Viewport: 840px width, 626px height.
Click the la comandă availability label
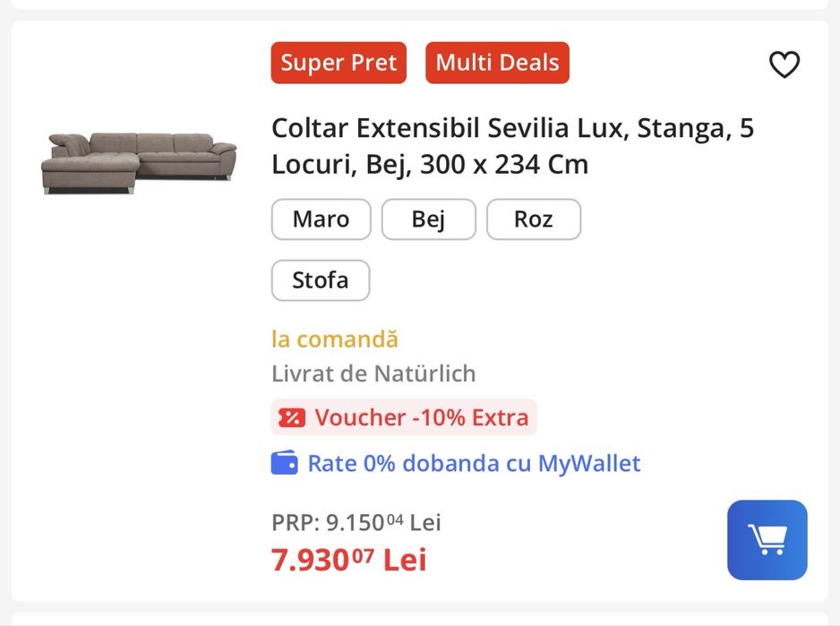tap(334, 339)
